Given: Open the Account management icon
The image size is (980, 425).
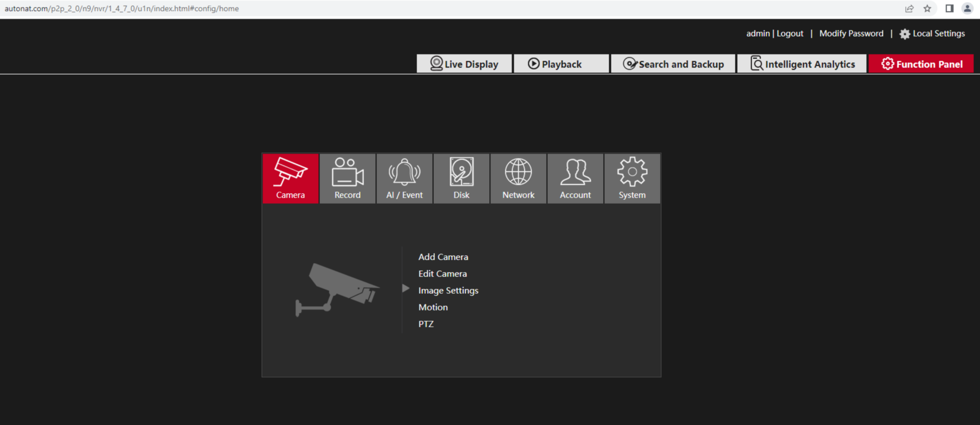Looking at the screenshot, I should click(575, 178).
